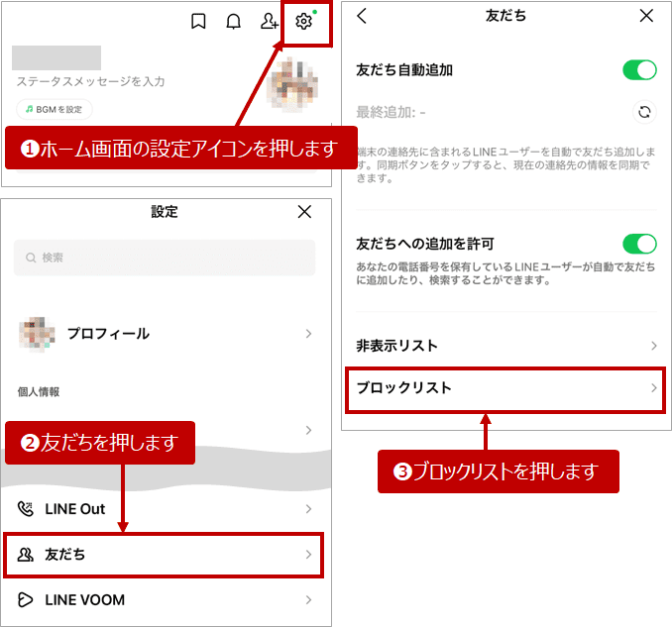Tap the BGMを設定 button
The width and height of the screenshot is (672, 627).
pyautogui.click(x=55, y=109)
